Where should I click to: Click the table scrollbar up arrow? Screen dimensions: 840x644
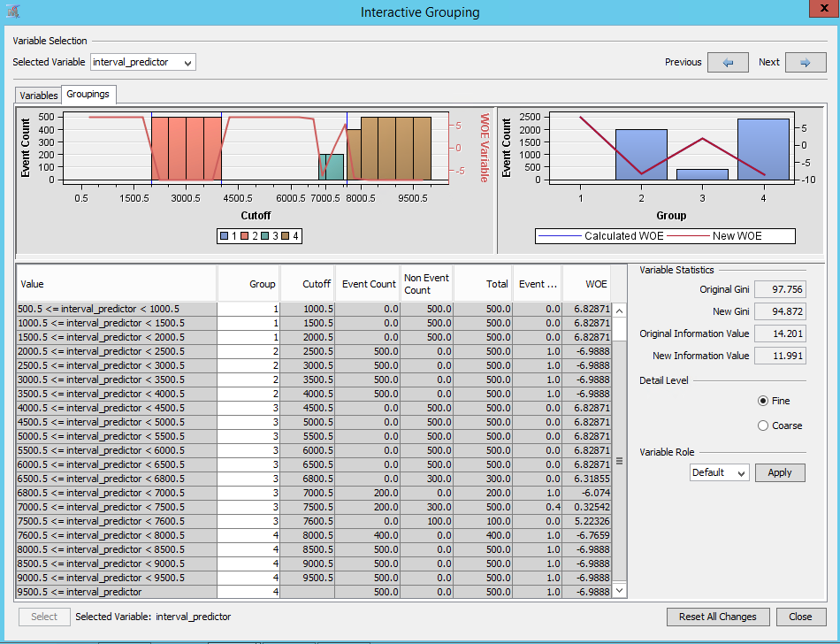pyautogui.click(x=620, y=310)
